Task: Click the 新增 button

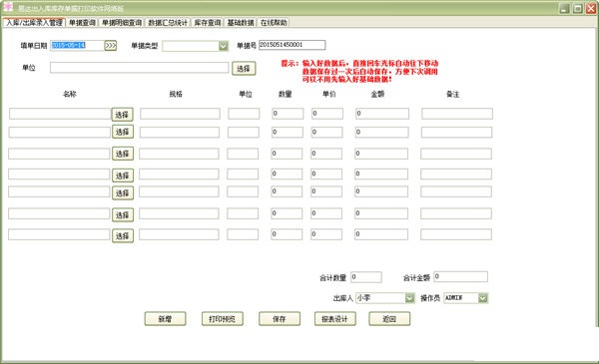Action: 165,319
